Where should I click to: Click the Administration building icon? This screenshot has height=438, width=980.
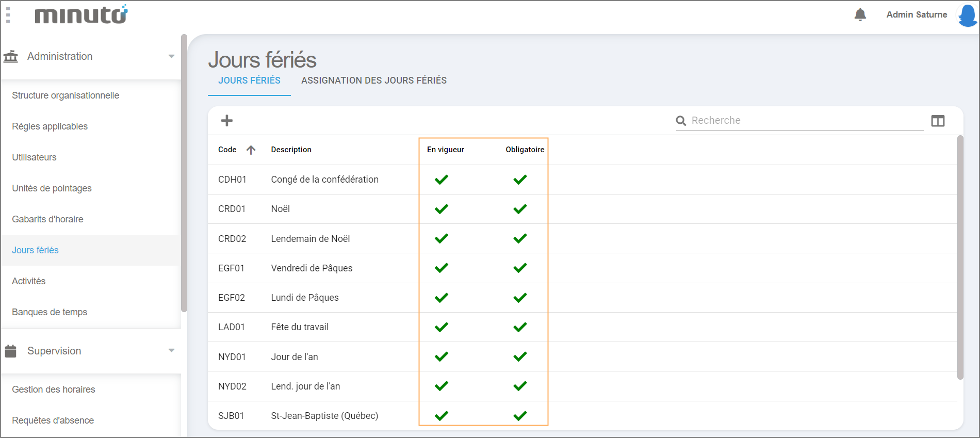11,56
